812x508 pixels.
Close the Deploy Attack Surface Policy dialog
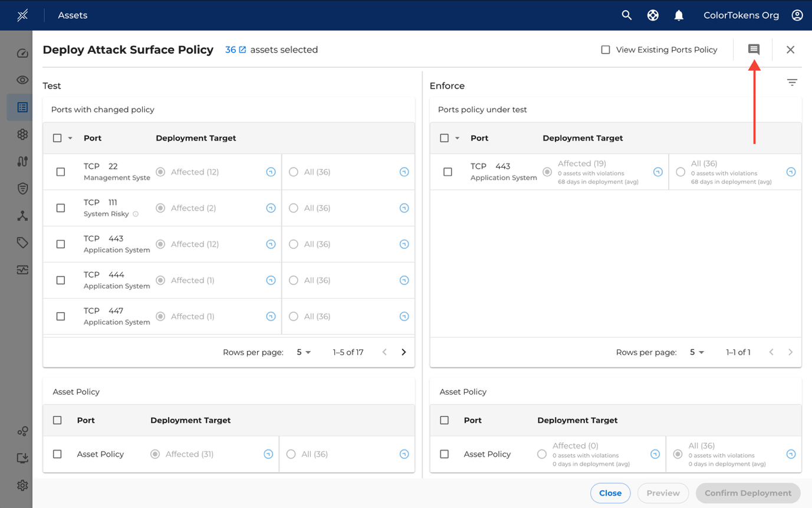pyautogui.click(x=790, y=50)
